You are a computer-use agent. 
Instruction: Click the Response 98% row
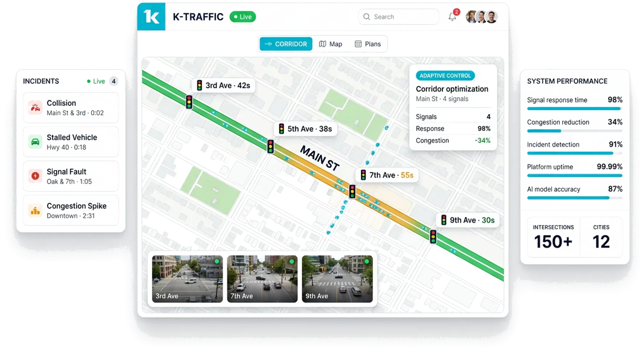pos(453,129)
